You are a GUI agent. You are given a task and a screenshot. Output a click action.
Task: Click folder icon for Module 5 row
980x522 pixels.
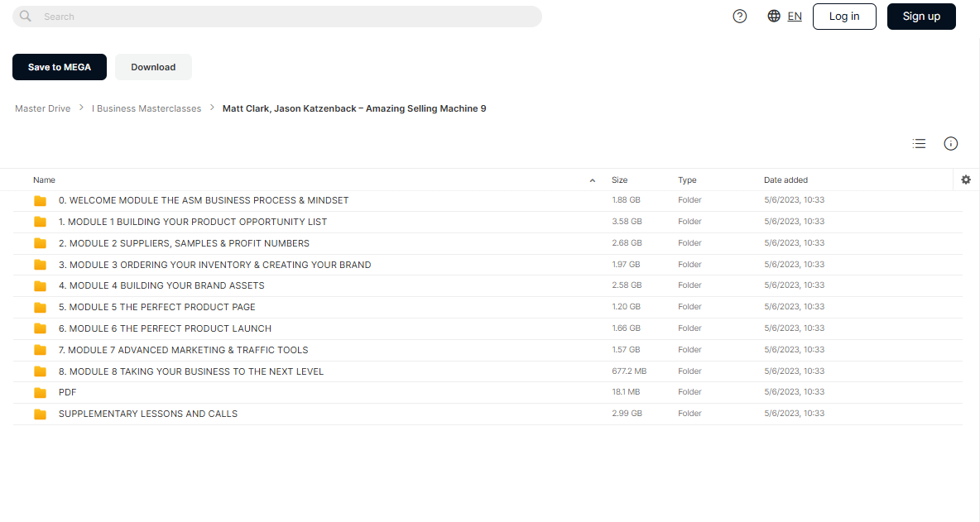[x=40, y=307]
